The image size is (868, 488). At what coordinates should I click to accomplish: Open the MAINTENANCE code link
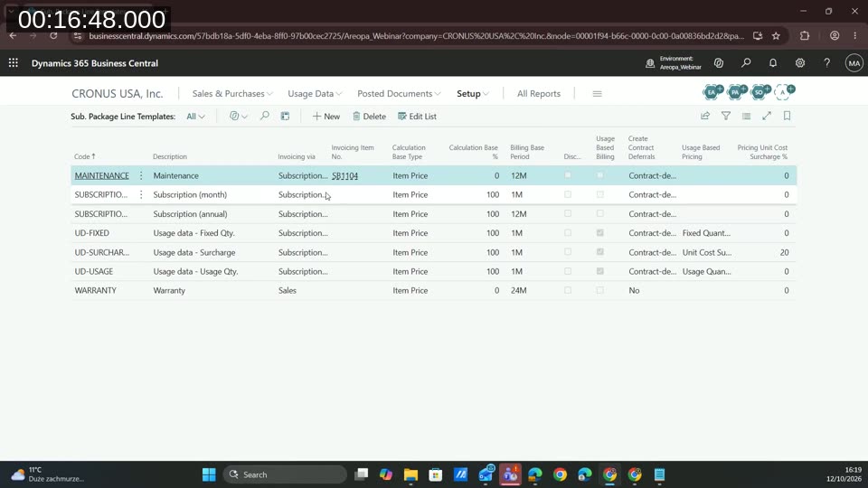[102, 175]
